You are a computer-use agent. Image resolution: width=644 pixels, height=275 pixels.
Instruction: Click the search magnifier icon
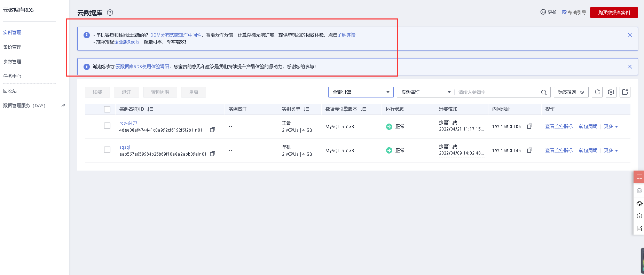pos(544,92)
